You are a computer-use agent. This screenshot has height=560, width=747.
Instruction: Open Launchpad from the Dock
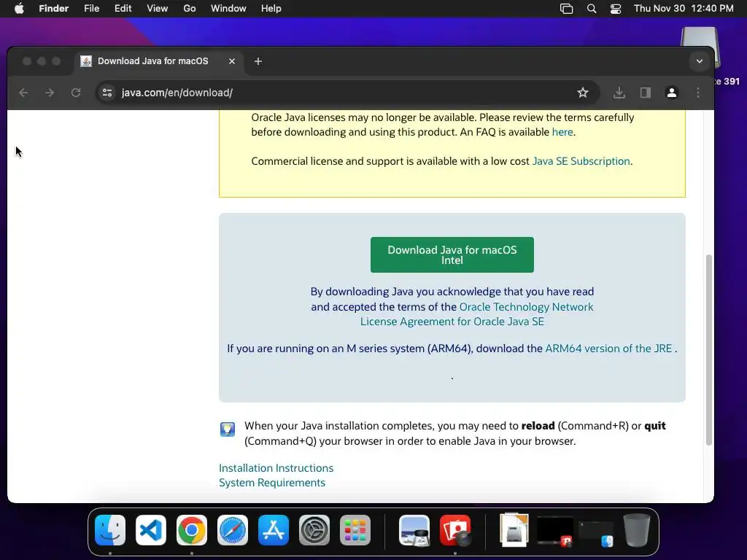tap(355, 530)
